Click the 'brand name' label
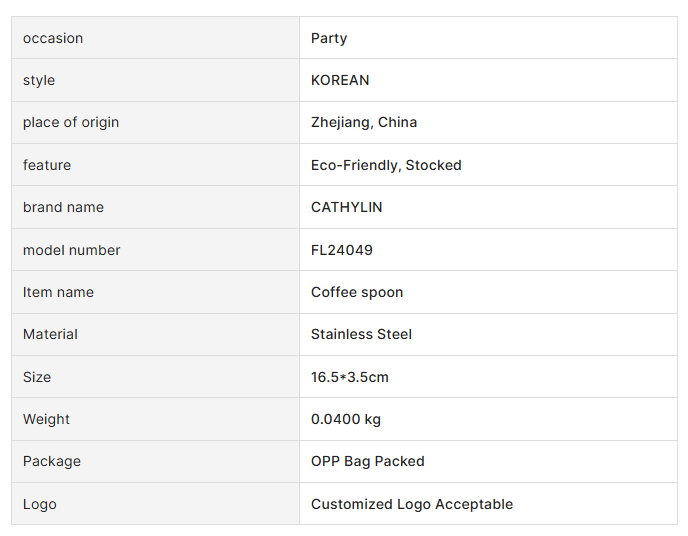 [63, 207]
